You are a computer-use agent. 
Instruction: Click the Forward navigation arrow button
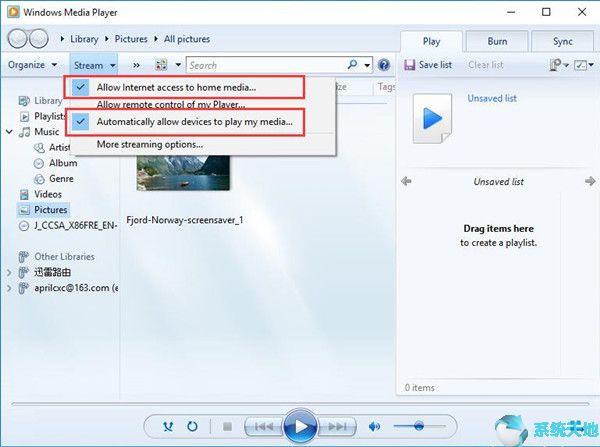pyautogui.click(x=39, y=39)
